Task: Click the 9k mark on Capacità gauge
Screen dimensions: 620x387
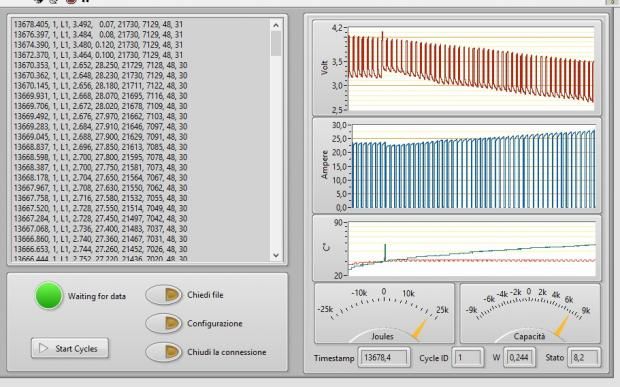Action: pyautogui.click(x=586, y=310)
